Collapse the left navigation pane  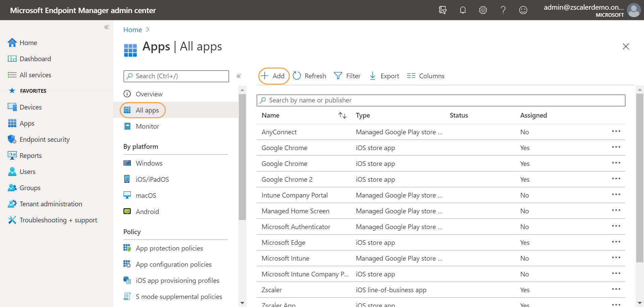pos(106,27)
